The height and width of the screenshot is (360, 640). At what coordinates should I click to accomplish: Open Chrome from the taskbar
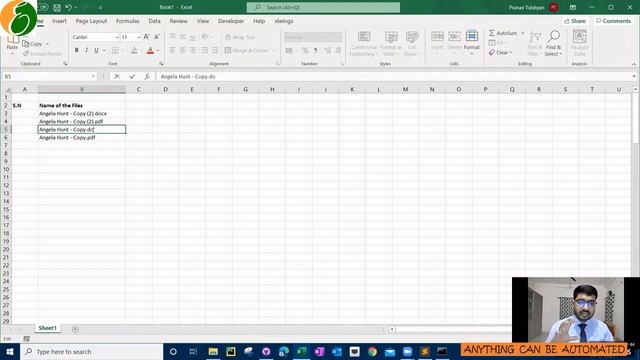pos(372,351)
